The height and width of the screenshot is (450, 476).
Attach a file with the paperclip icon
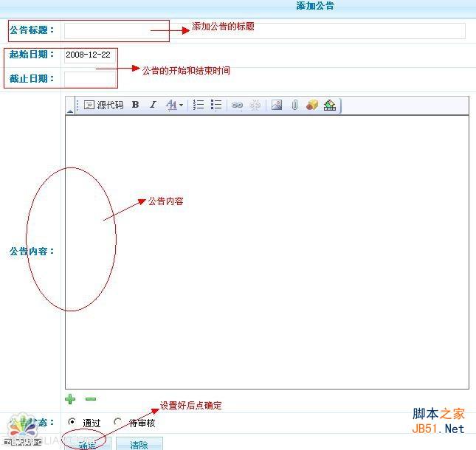[294, 105]
